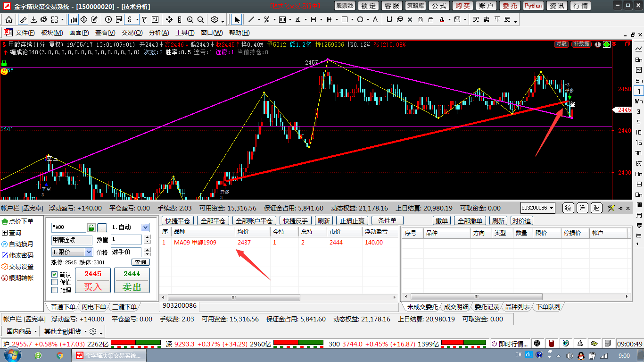The image size is (644, 362).
Task: Click the four-way move arrows icon
Action: tap(169, 20)
